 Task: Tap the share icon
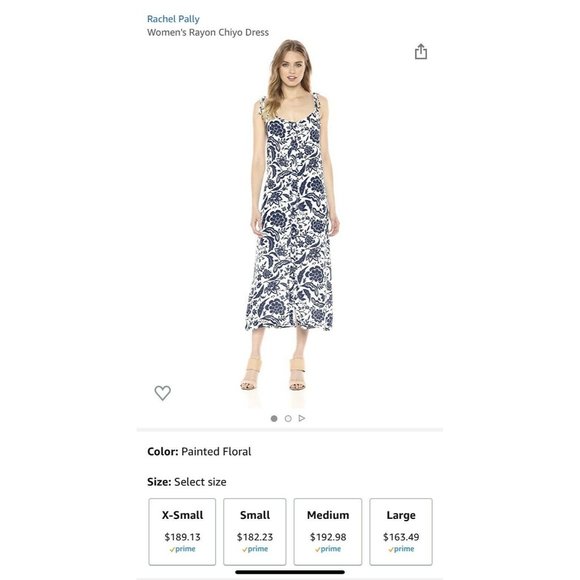coord(421,51)
